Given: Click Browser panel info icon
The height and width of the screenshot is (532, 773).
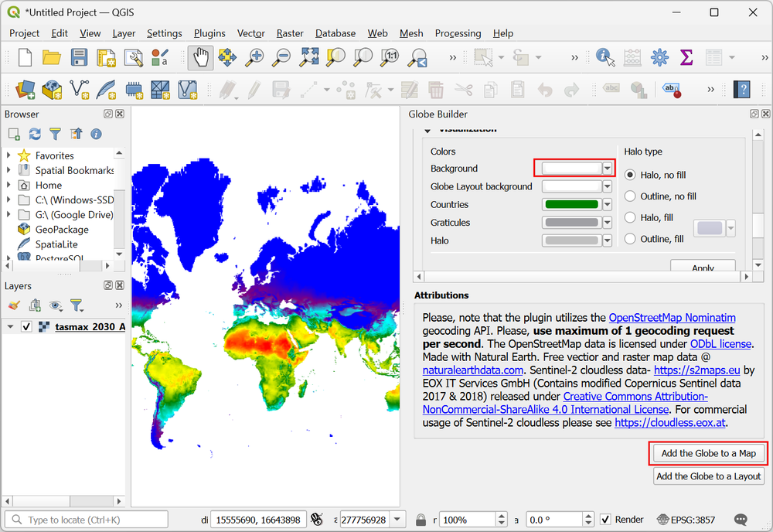Looking at the screenshot, I should point(96,134).
